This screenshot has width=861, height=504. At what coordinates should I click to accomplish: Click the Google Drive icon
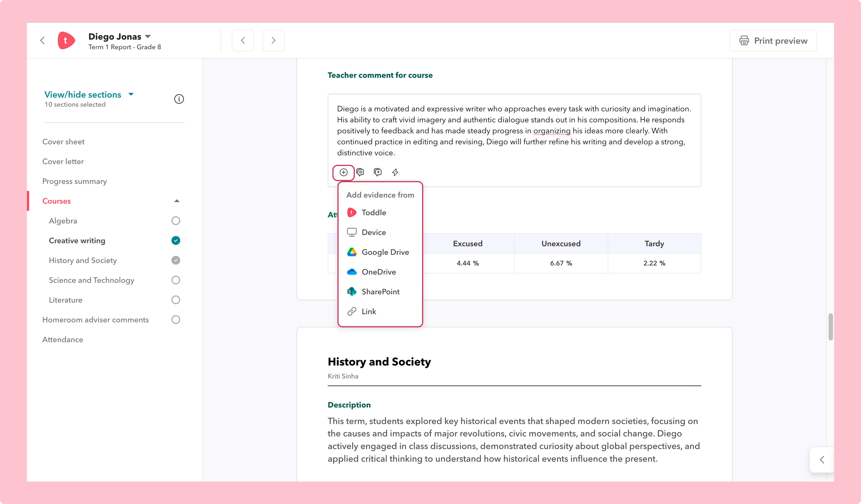(x=352, y=252)
